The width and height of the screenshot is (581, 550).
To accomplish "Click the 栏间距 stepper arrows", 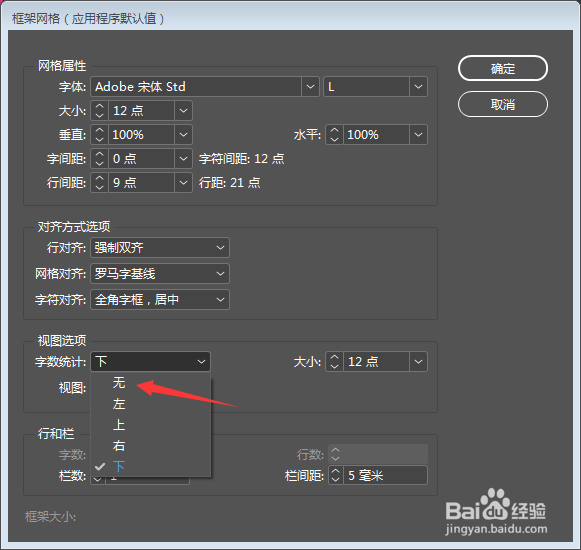I will click(x=335, y=475).
